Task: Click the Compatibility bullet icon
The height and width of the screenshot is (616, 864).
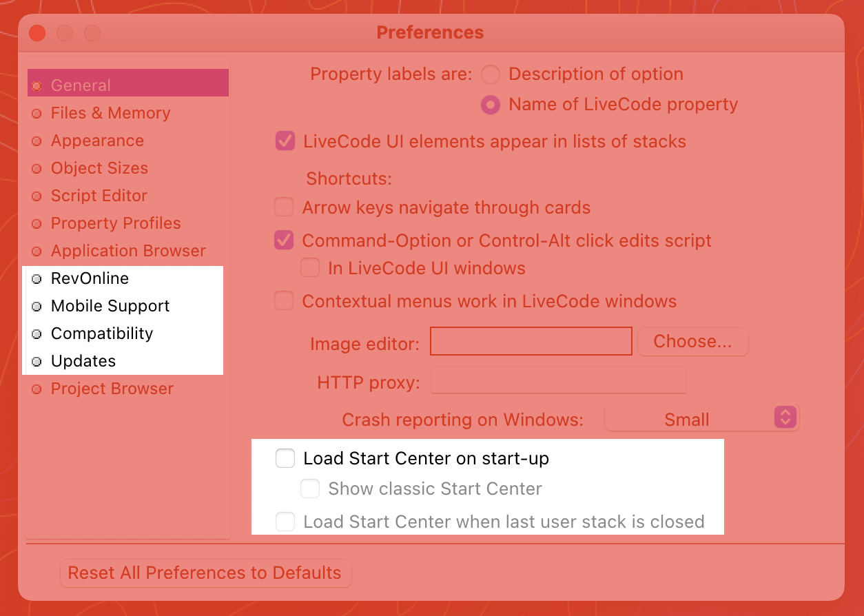Action: (37, 334)
